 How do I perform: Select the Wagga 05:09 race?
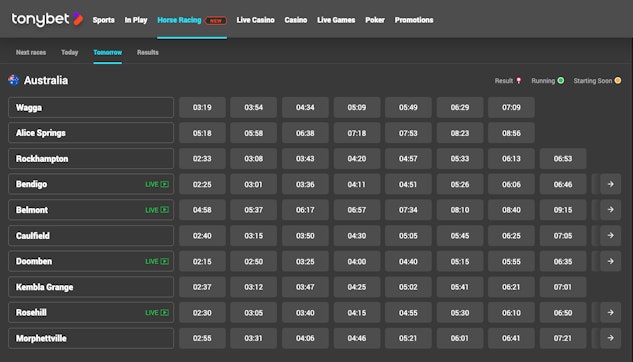coord(356,107)
